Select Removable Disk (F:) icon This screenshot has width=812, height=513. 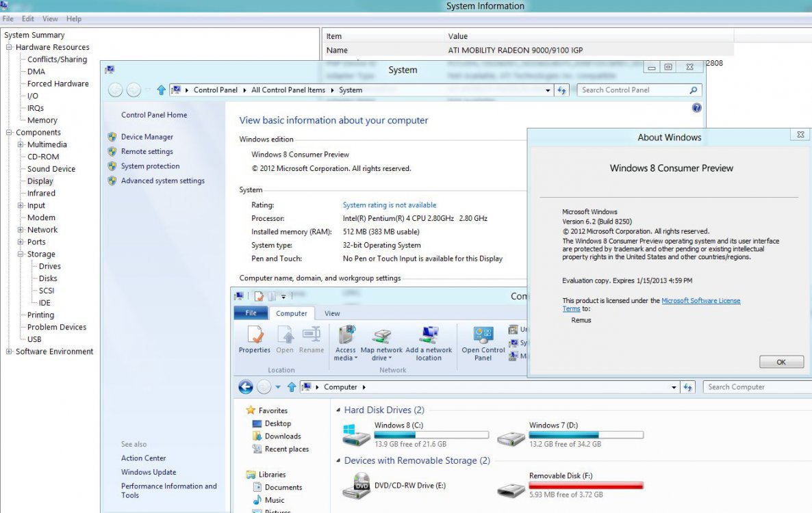(511, 489)
